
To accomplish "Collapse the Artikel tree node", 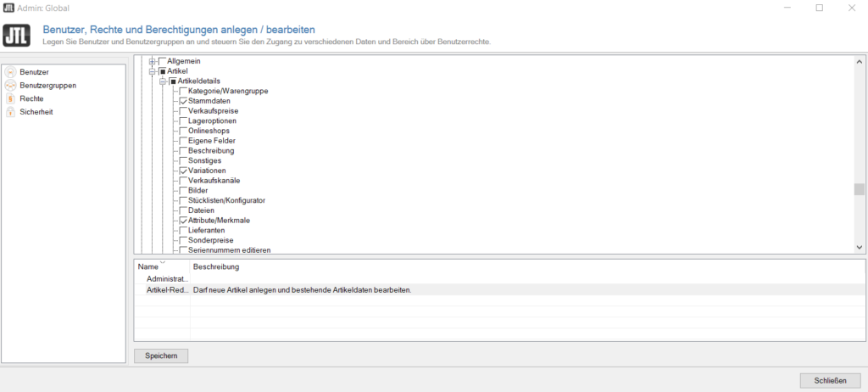I will (x=153, y=72).
